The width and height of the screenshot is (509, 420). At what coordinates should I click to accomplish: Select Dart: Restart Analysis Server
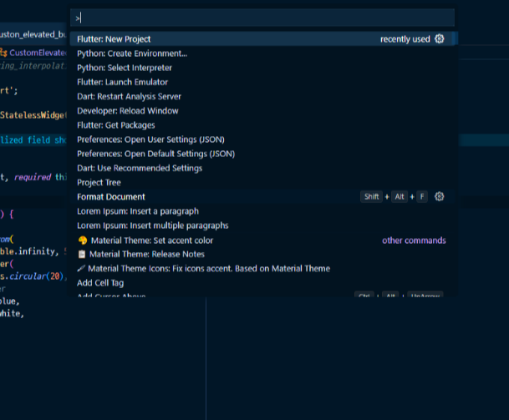262,96
